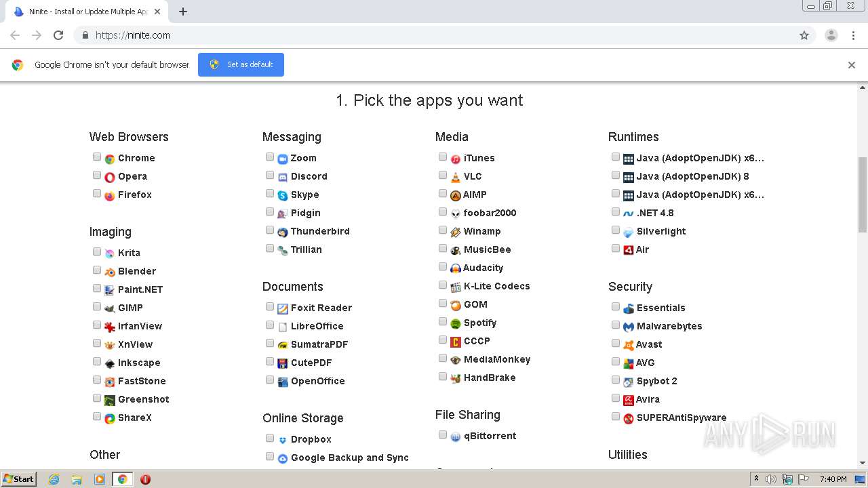This screenshot has height=488, width=868.
Task: Click the Firefox app icon
Action: [110, 195]
